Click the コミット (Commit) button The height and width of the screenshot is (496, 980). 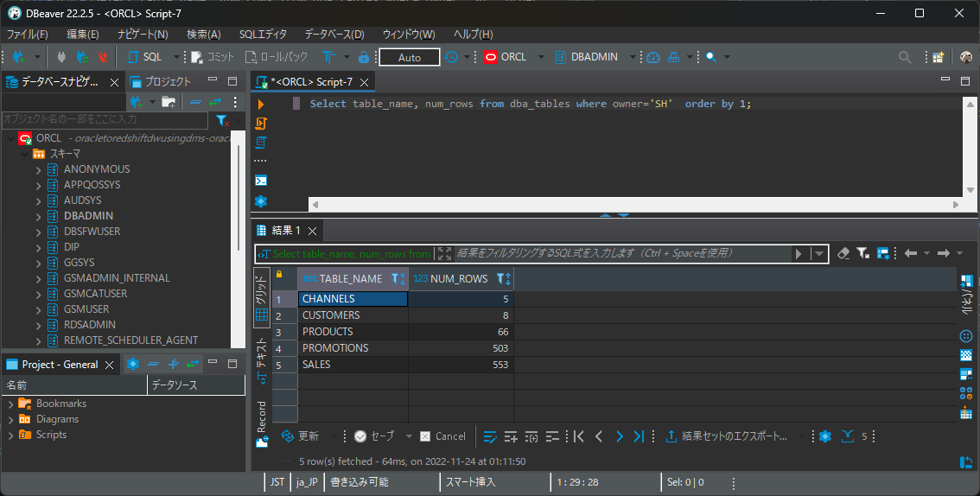[x=213, y=57]
